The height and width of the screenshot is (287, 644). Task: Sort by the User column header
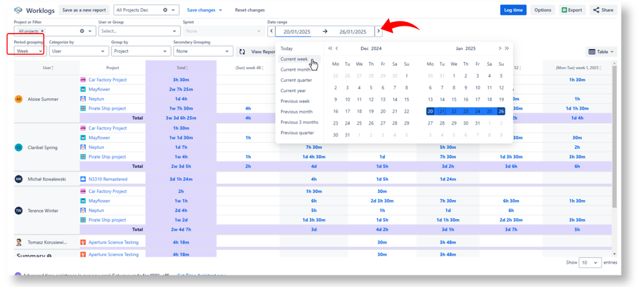coord(47,68)
